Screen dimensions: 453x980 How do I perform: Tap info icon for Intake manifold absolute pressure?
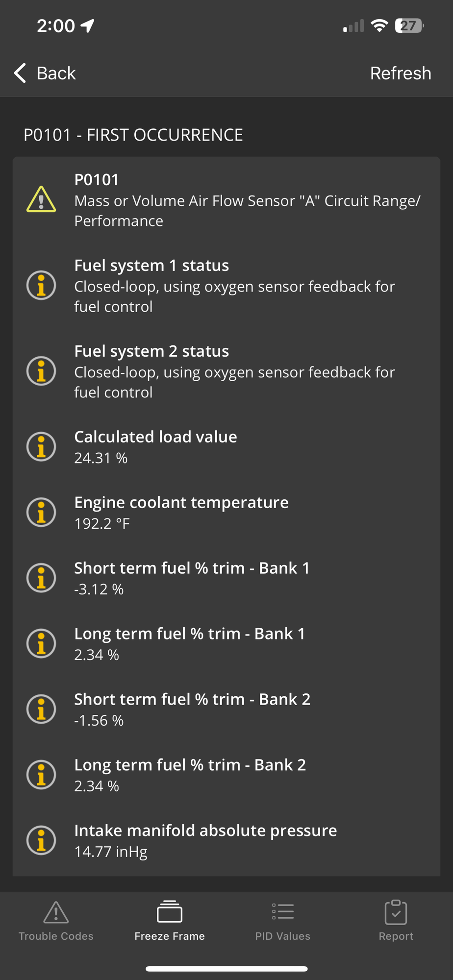[x=41, y=841]
